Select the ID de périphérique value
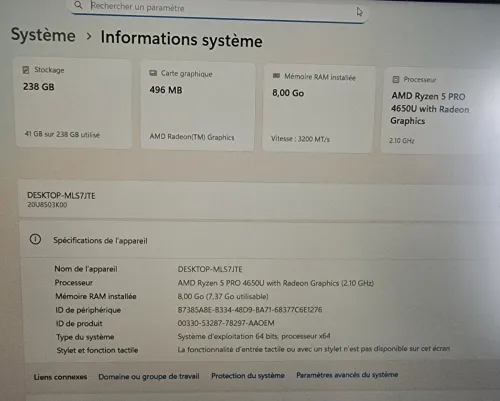 click(x=250, y=310)
